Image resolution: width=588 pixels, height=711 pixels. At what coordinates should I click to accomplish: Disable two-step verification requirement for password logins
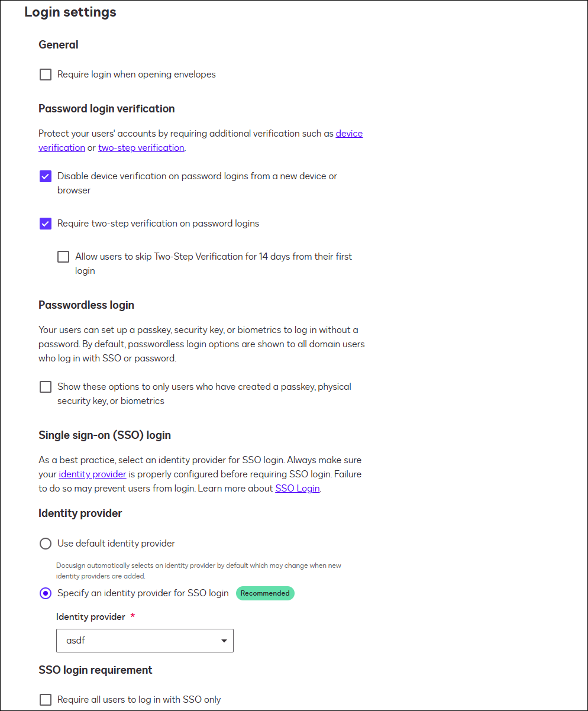46,224
